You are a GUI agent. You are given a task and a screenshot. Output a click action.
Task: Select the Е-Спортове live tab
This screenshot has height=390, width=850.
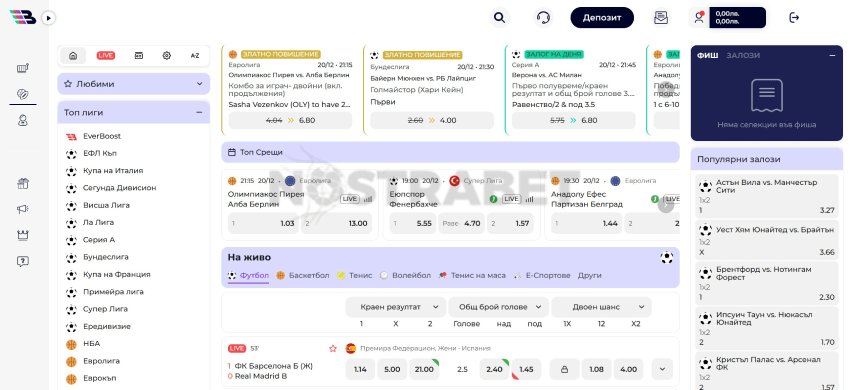click(x=542, y=276)
